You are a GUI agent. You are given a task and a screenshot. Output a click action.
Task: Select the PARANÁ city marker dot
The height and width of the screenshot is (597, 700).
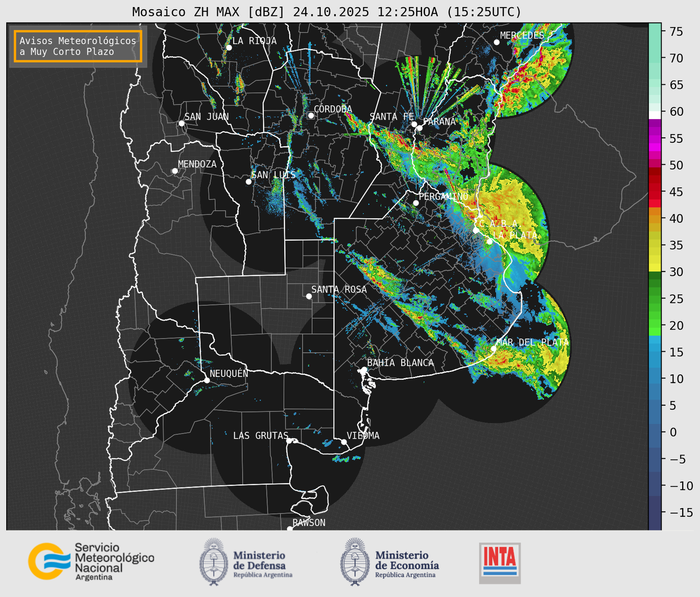[420, 128]
